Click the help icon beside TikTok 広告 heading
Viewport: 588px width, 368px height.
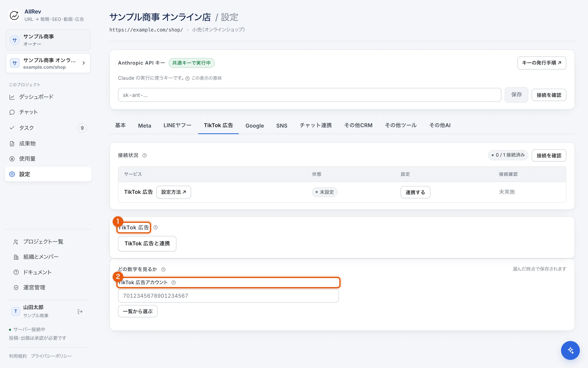[x=156, y=227]
